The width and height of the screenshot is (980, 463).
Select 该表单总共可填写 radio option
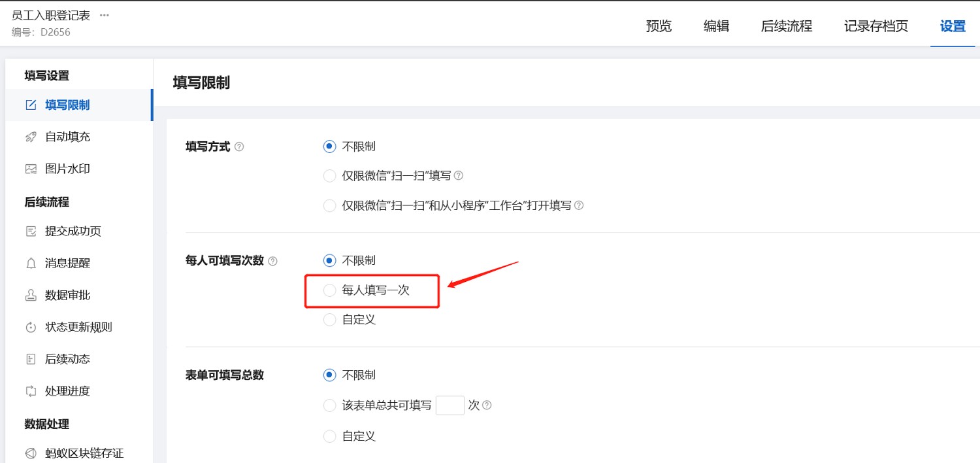pyautogui.click(x=330, y=405)
